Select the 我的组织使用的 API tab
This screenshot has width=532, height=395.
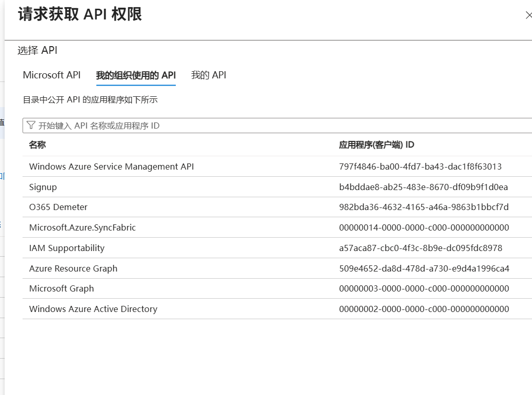(x=136, y=75)
